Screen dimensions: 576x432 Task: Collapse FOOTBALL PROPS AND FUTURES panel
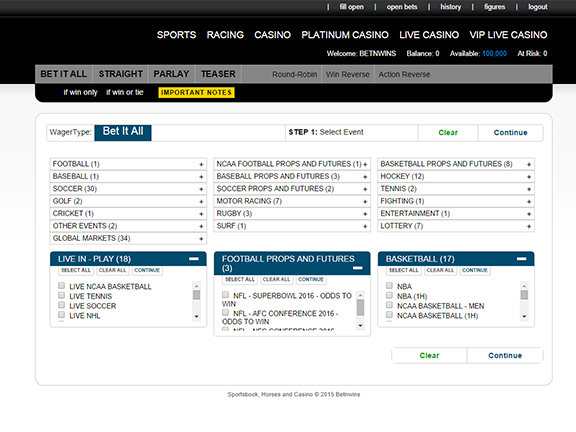[x=358, y=268]
